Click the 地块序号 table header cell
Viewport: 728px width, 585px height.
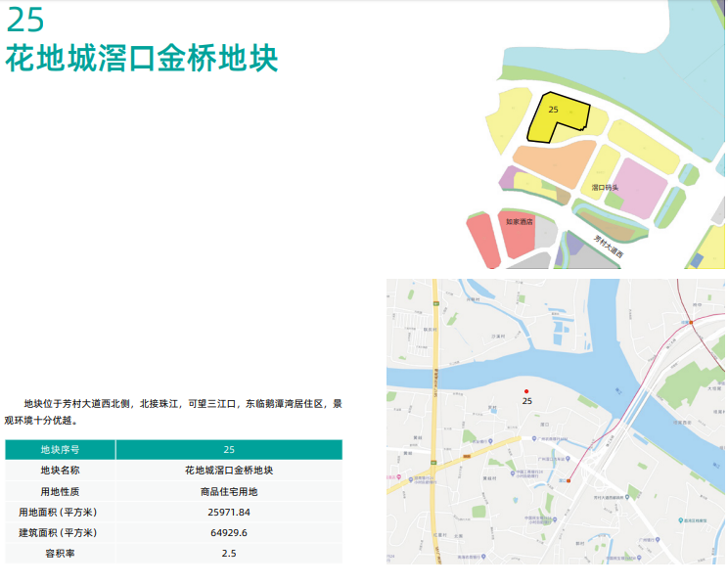(x=60, y=450)
